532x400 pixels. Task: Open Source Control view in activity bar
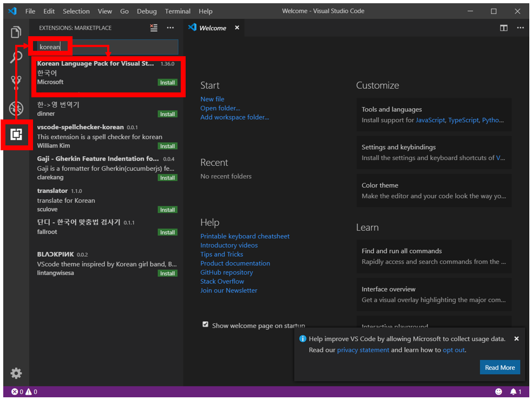(16, 83)
